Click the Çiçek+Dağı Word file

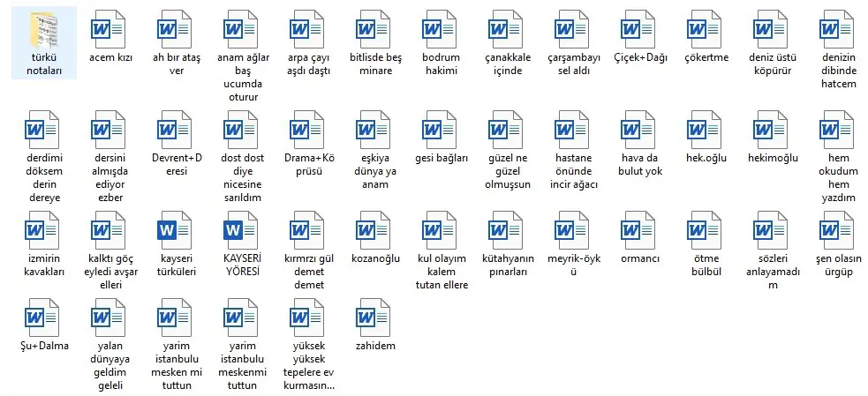pos(641,29)
